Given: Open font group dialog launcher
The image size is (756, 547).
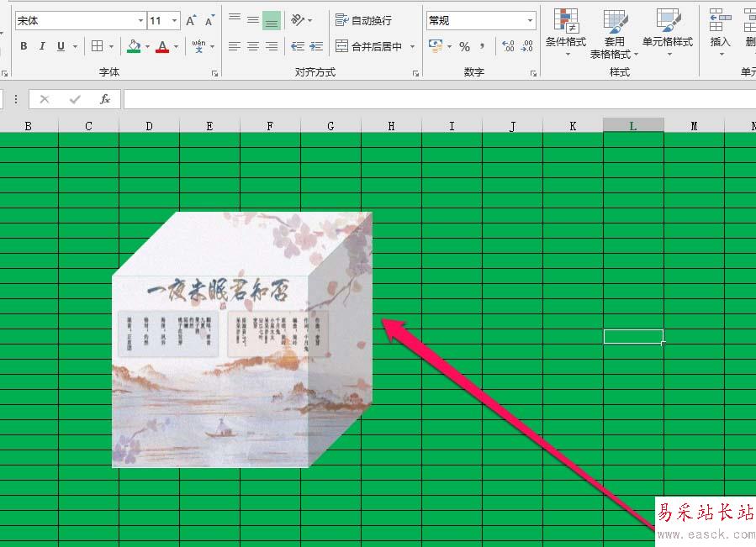Looking at the screenshot, I should [214, 73].
